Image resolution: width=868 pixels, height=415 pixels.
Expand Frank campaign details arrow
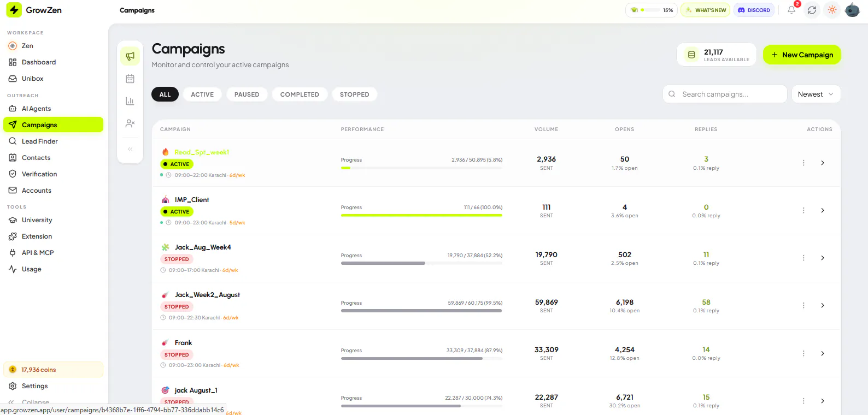(x=823, y=353)
